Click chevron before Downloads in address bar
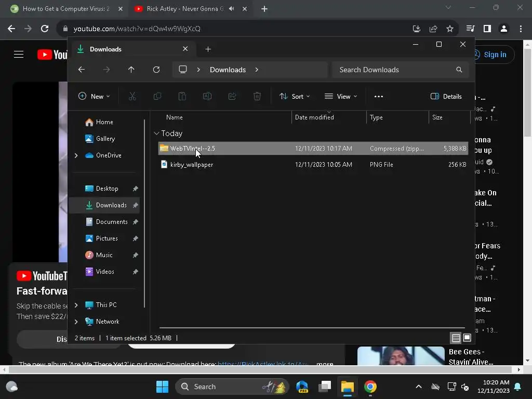 [198, 70]
